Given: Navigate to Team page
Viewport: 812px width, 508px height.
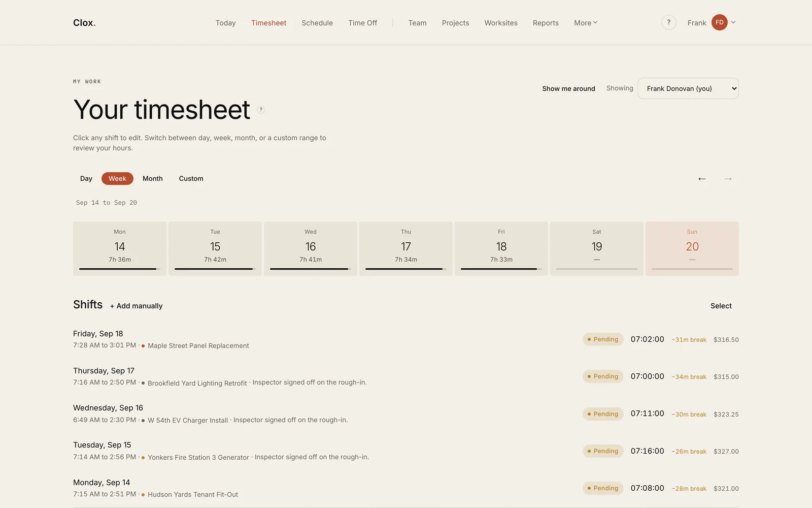Looking at the screenshot, I should point(417,23).
